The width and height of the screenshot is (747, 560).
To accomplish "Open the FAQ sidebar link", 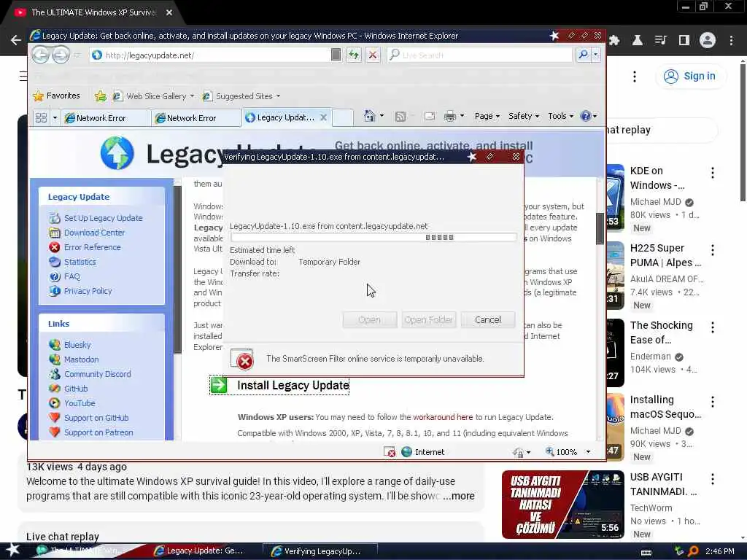I will pyautogui.click(x=72, y=276).
